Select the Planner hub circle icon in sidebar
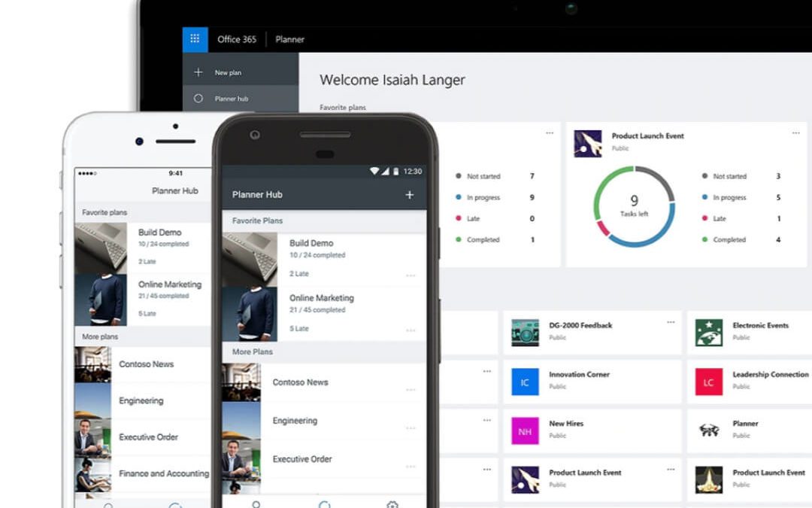The image size is (812, 508). click(198, 98)
